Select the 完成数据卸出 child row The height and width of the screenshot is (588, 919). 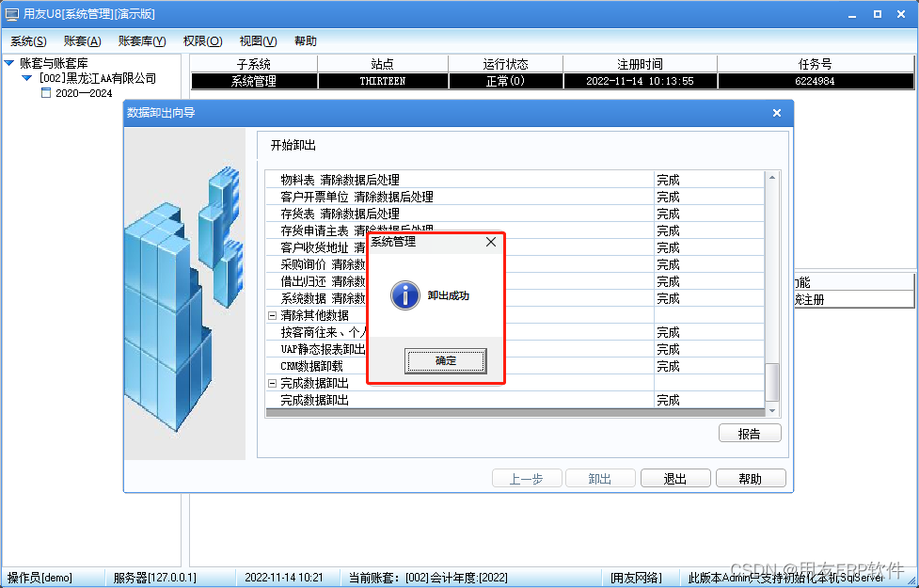(515, 401)
